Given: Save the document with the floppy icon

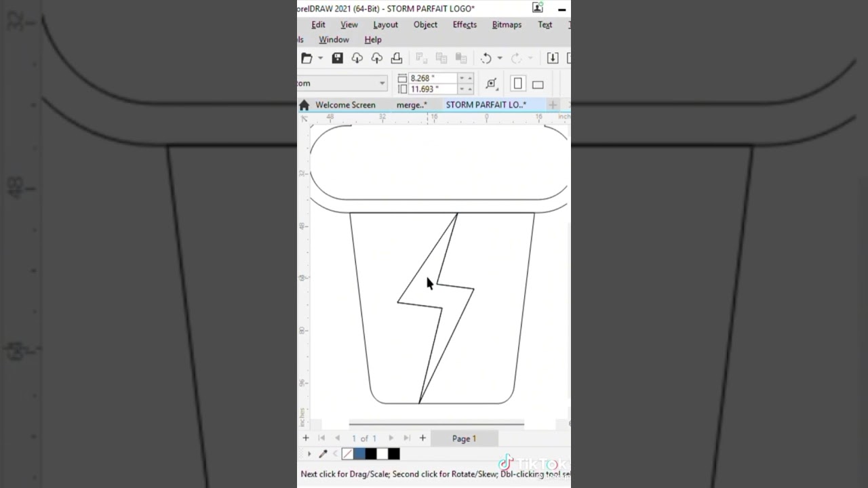Looking at the screenshot, I should [x=337, y=58].
